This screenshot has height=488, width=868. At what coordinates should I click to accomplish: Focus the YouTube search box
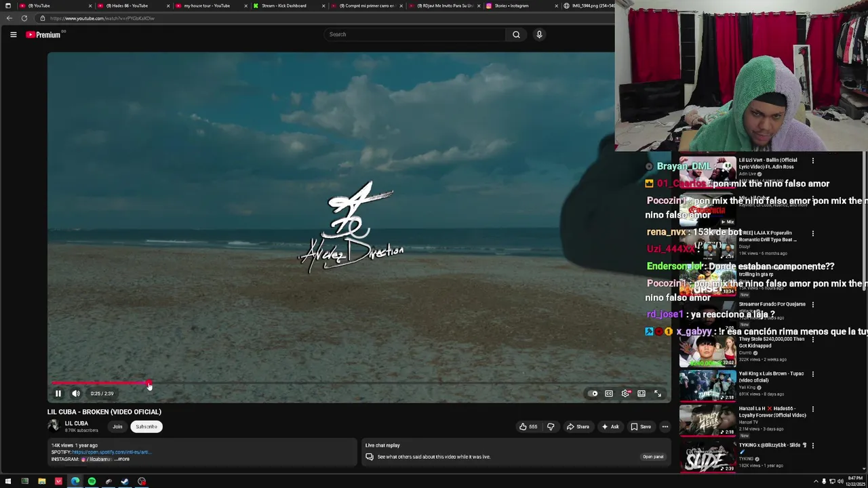pyautogui.click(x=414, y=35)
